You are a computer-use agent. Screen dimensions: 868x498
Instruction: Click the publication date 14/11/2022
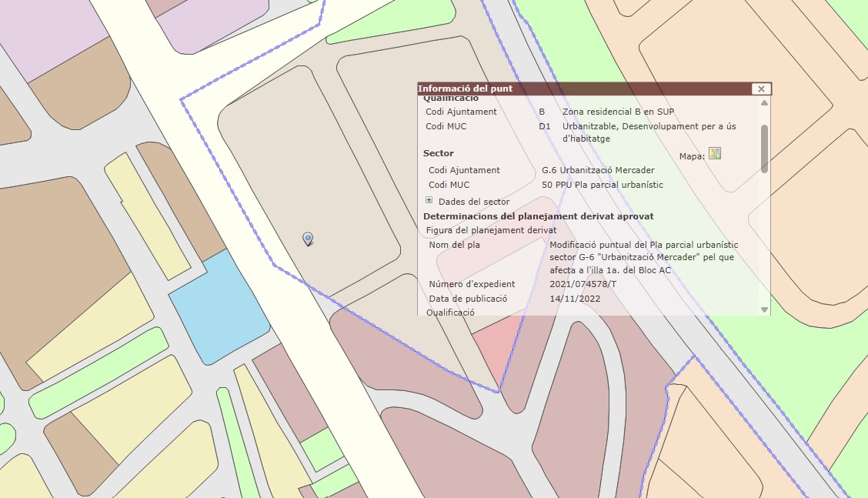[575, 299]
